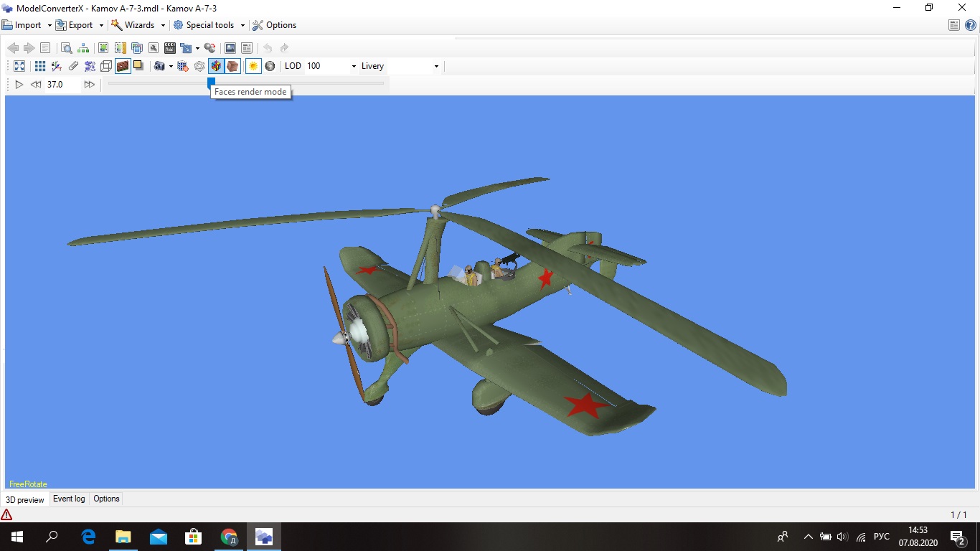Click the zoom-to-fit arrows icon
The image size is (980, 551).
(x=19, y=66)
